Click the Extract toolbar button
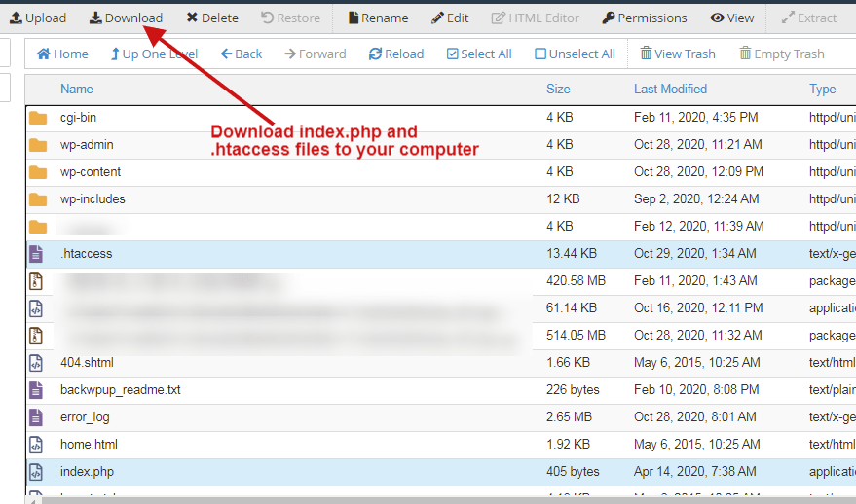This screenshot has width=856, height=504. click(x=809, y=18)
